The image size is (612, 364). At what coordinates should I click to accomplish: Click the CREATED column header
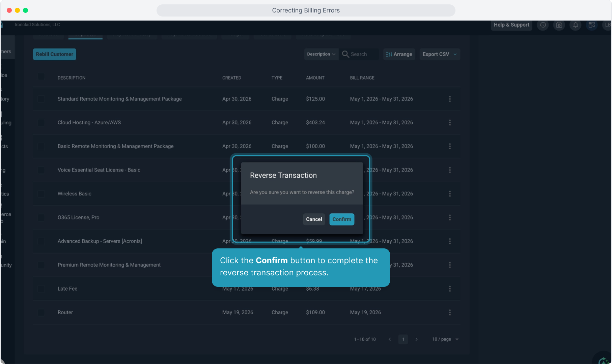232,78
